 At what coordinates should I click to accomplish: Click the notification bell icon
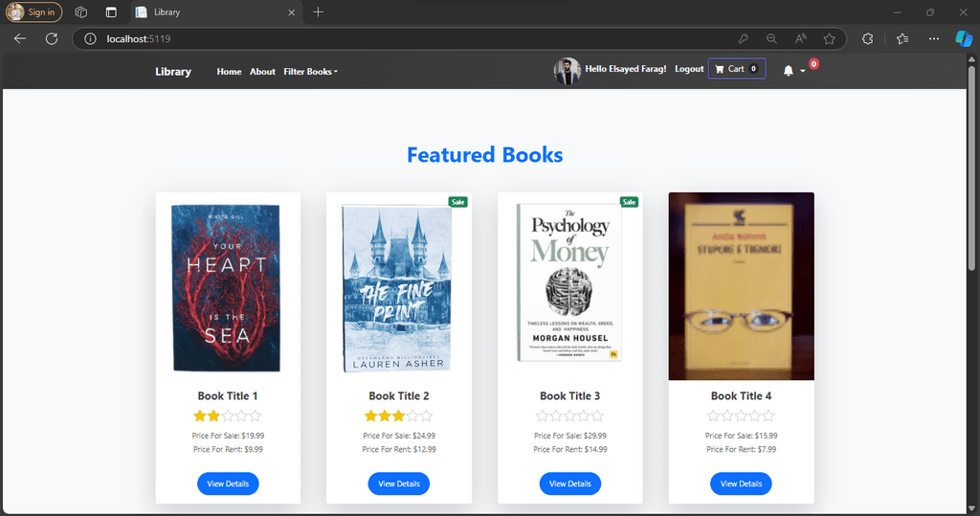(789, 71)
